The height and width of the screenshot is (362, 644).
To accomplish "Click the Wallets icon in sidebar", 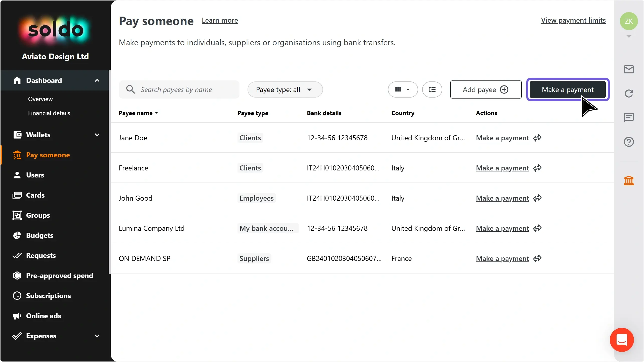I will pos(17,135).
